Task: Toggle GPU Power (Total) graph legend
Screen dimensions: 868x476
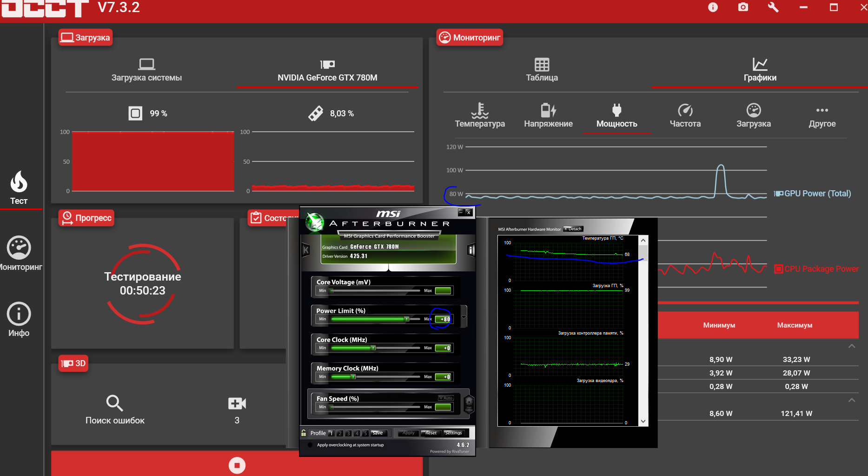Action: pyautogui.click(x=812, y=194)
